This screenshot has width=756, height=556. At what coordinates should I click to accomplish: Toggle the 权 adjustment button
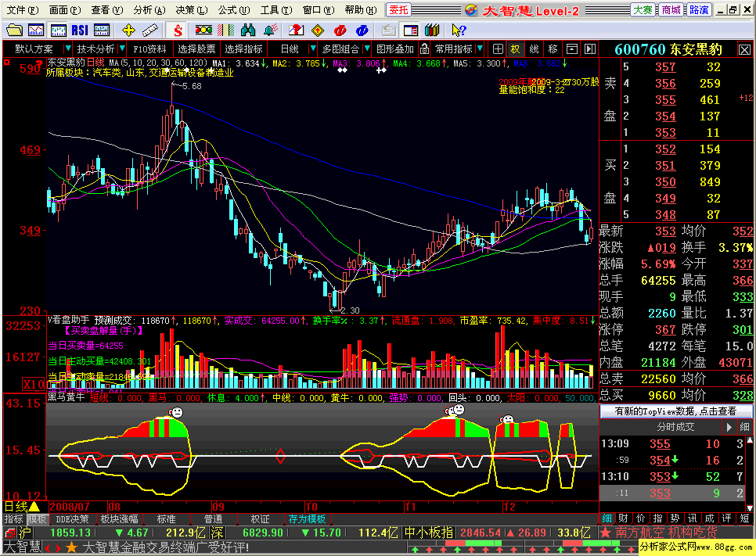pyautogui.click(x=516, y=48)
